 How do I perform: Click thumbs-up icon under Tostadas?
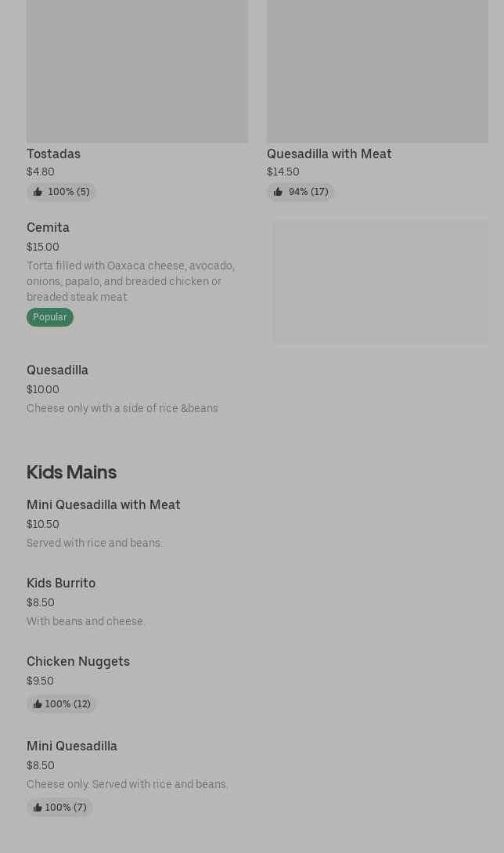click(x=38, y=192)
